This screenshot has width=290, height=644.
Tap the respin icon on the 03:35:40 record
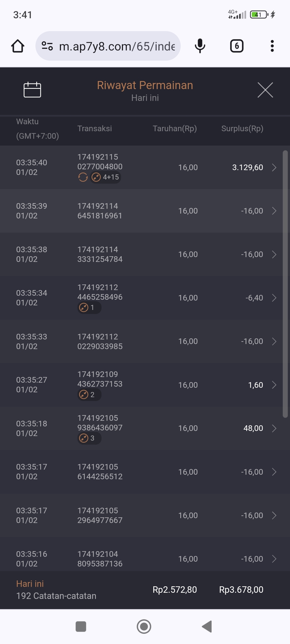click(83, 177)
